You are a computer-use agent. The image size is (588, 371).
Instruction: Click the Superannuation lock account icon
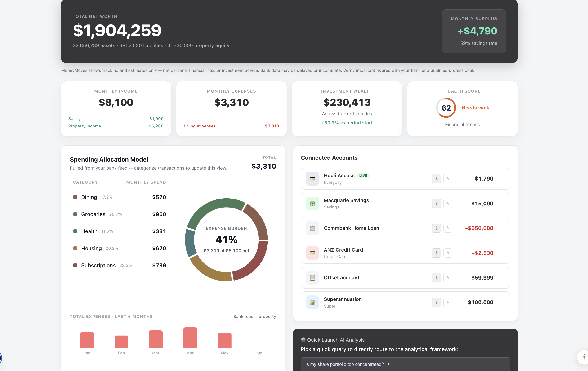tap(312, 302)
